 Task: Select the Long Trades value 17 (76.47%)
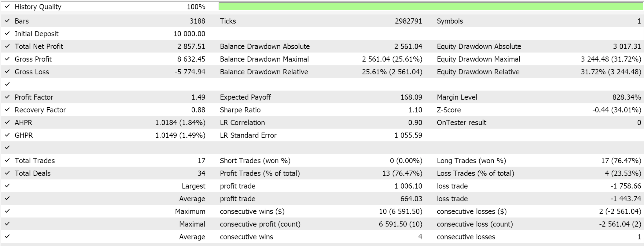coord(621,161)
